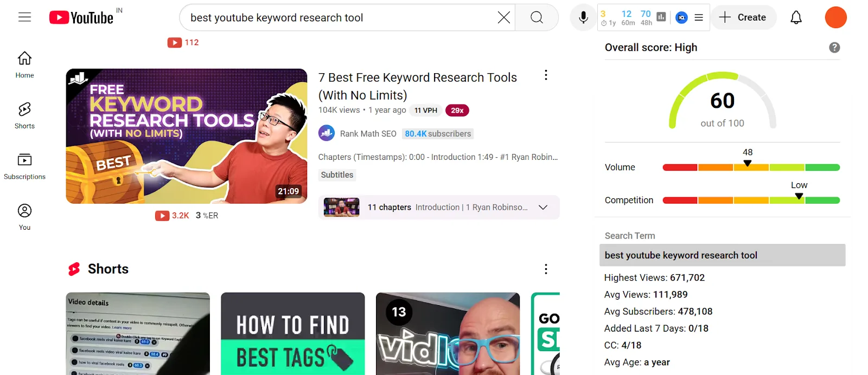Viewport: 868px width, 375px height.
Task: Click Avg Views: 111,989
Action: [646, 294]
